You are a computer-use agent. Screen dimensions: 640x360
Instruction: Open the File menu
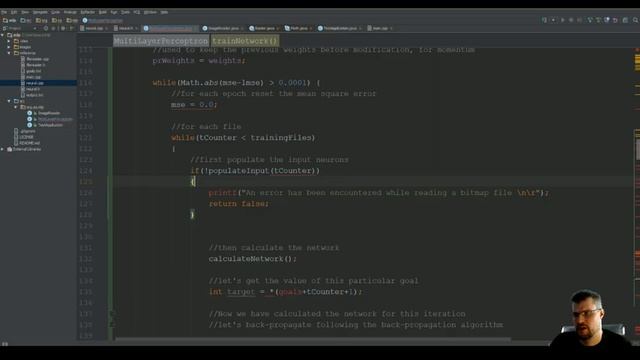click(x=4, y=12)
